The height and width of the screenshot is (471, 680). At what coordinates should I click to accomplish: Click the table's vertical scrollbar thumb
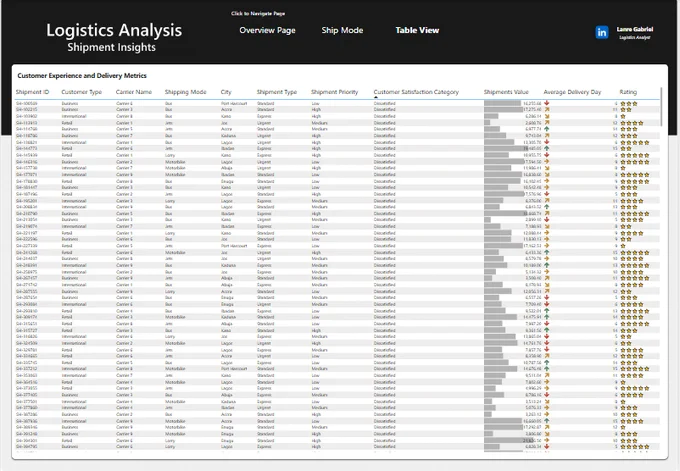click(661, 107)
